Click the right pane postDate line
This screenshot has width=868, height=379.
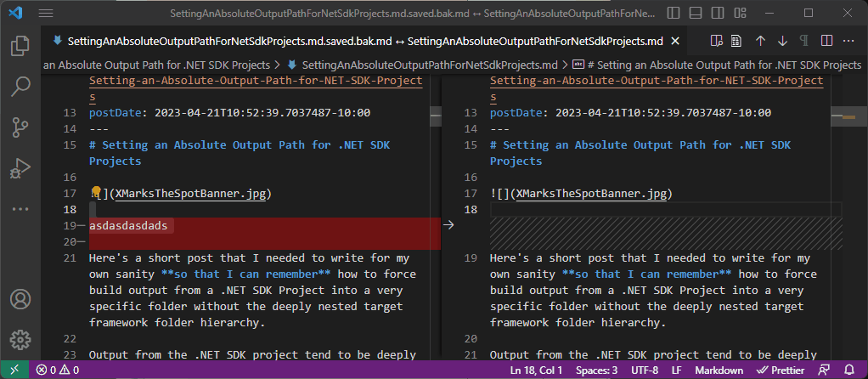[x=630, y=113]
